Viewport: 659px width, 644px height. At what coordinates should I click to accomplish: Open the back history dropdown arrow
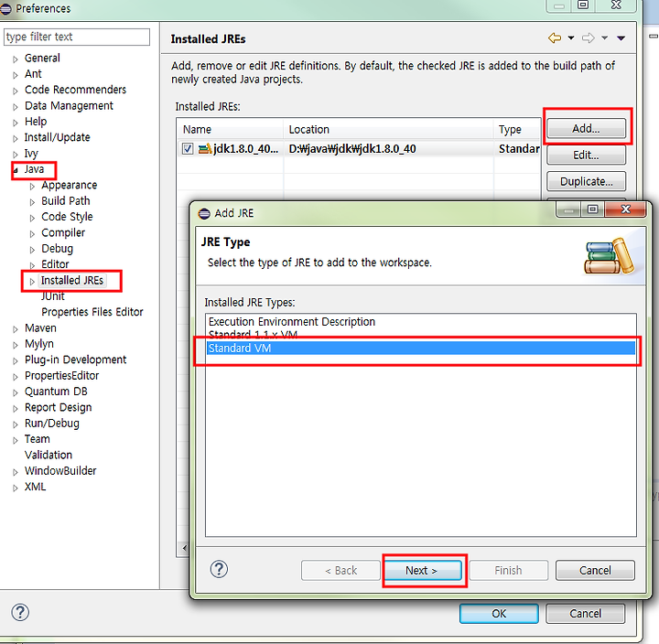click(571, 38)
